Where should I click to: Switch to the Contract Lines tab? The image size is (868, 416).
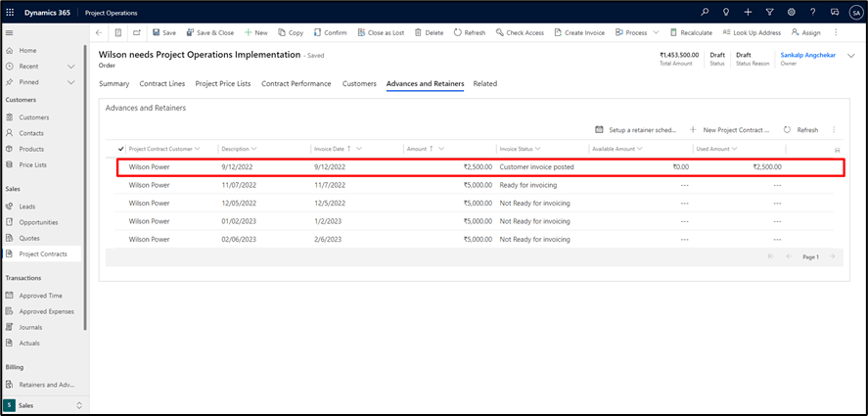coord(162,84)
